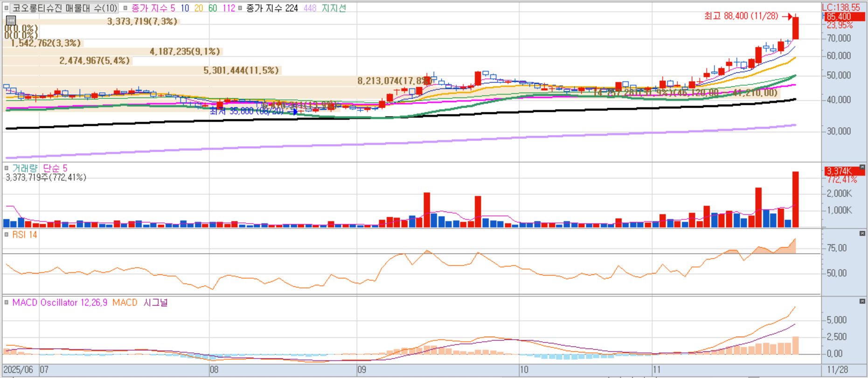Select the green 60 moving average legend

click(x=213, y=8)
